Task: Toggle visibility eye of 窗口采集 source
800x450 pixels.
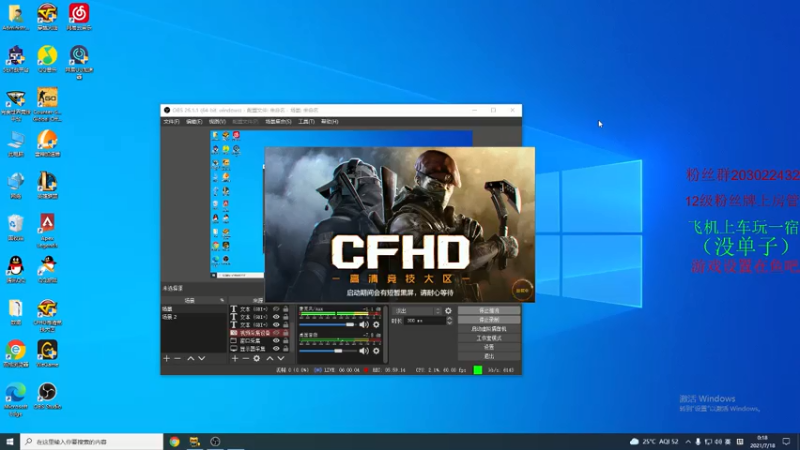Action: [x=276, y=341]
